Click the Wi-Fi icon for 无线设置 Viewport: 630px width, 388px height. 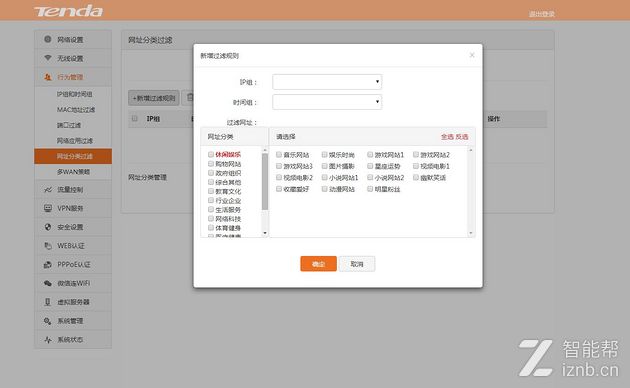48,58
